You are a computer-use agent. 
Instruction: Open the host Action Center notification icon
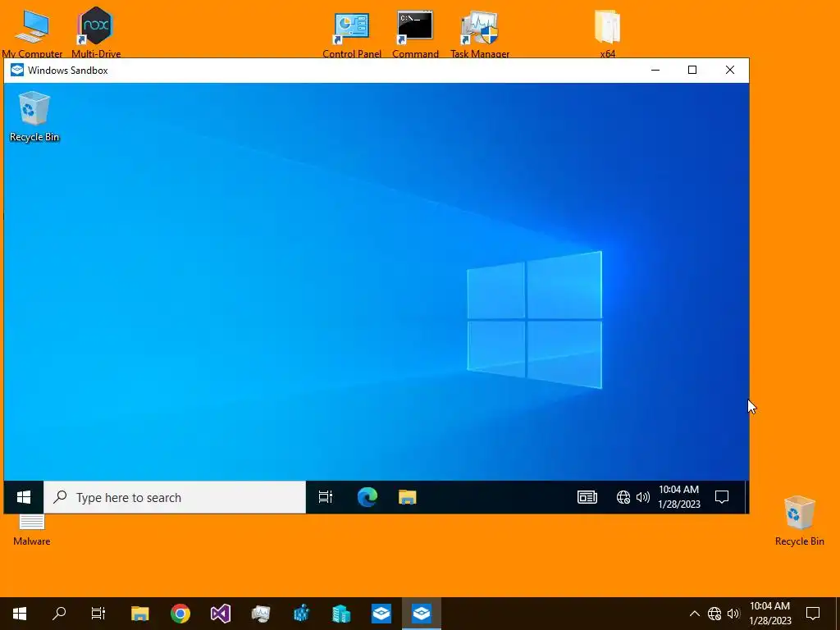813,614
